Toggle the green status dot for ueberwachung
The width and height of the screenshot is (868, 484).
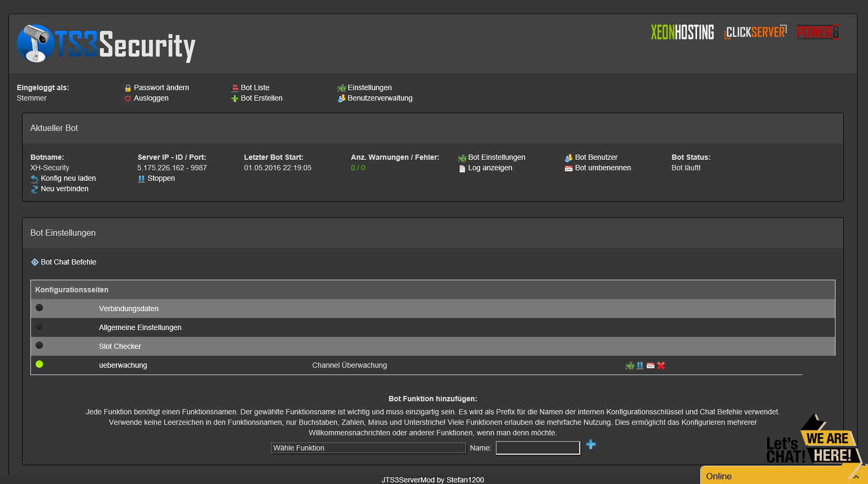(39, 364)
